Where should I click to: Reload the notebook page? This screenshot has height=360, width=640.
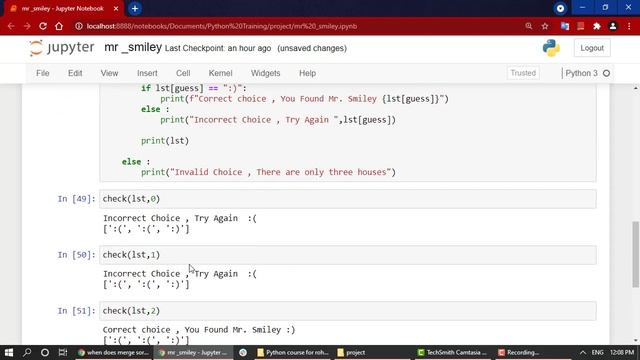point(43,26)
